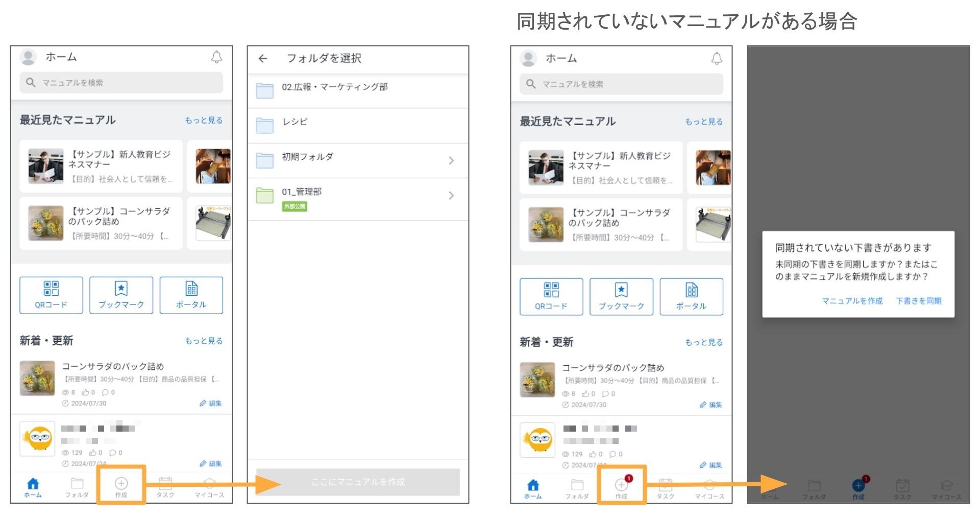Click the notification bell in leftmost home screen
Image resolution: width=980 pixels, height=520 pixels.
tap(216, 57)
